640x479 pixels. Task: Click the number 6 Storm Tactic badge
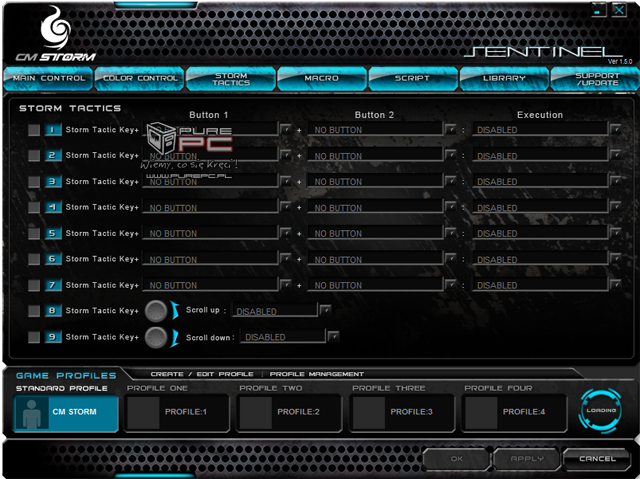coord(53,259)
